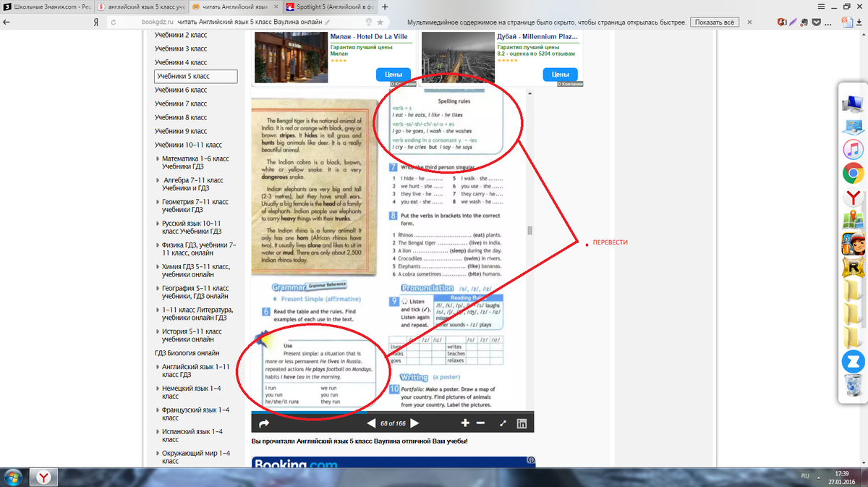This screenshot has height=487, width=868.
Task: Click RU language indicator in tray
Action: click(x=804, y=476)
